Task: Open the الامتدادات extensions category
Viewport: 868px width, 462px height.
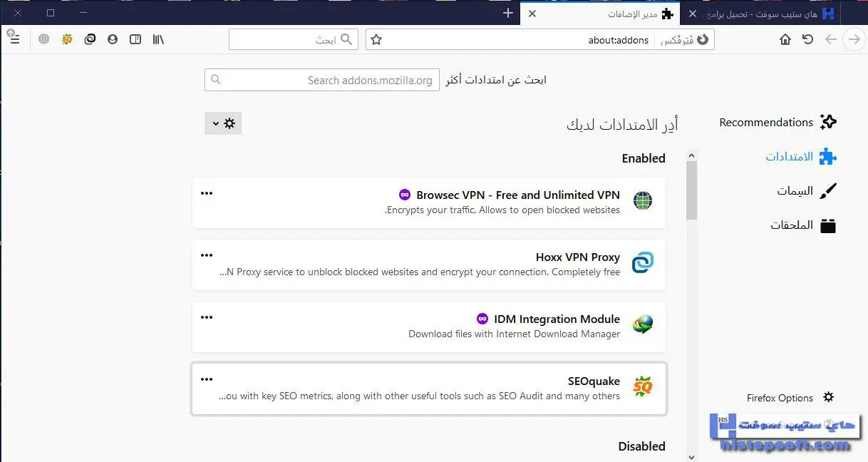Action: (x=800, y=157)
